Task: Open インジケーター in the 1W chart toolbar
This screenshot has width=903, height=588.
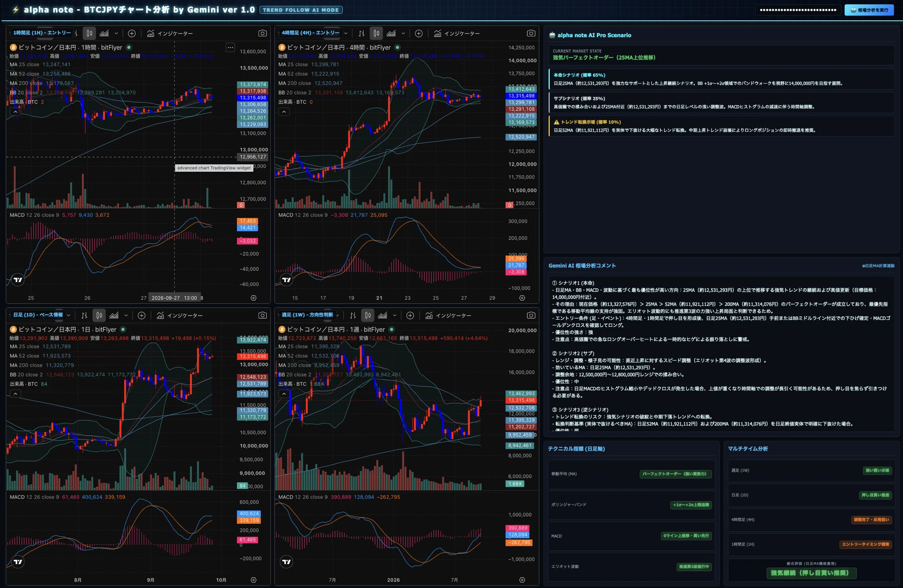Action: [x=448, y=315]
